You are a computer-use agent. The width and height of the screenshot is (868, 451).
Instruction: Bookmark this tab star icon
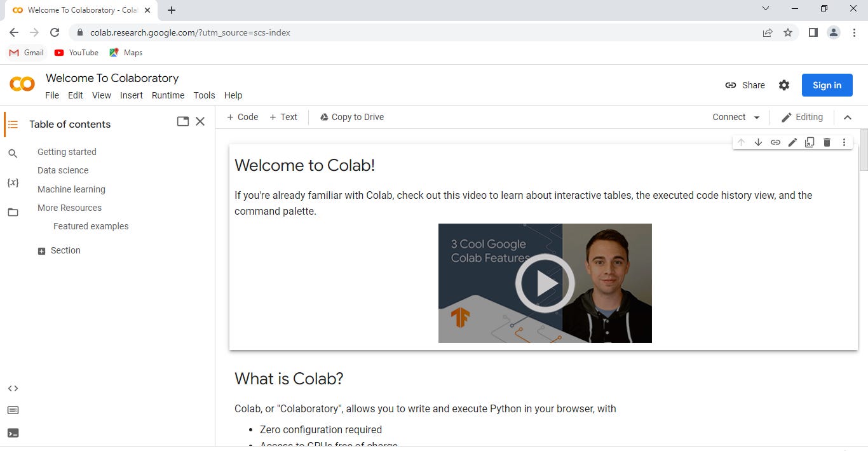(x=788, y=32)
